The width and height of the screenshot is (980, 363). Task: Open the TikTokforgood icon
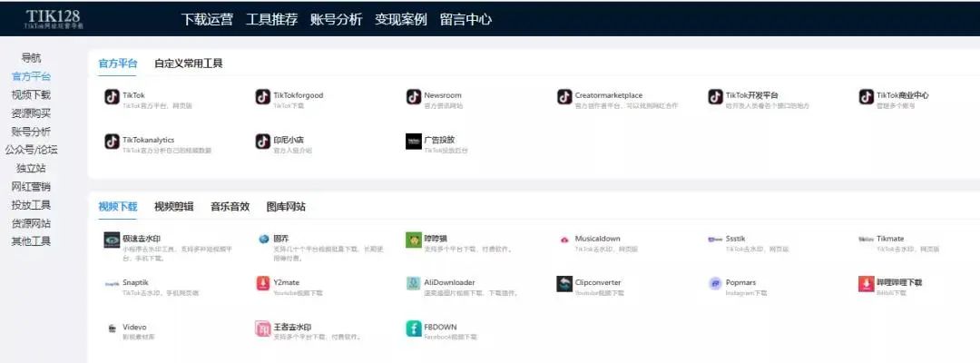pyautogui.click(x=262, y=97)
